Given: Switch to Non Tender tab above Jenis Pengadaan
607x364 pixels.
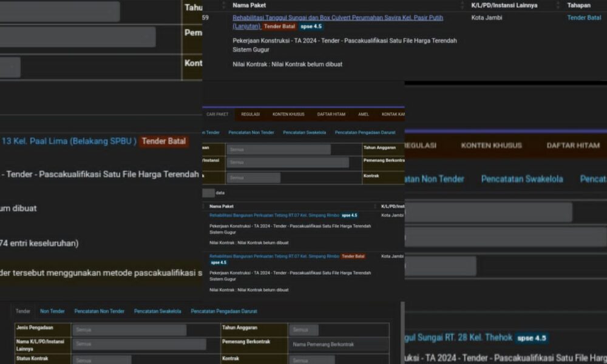Looking at the screenshot, I should pos(52,311).
